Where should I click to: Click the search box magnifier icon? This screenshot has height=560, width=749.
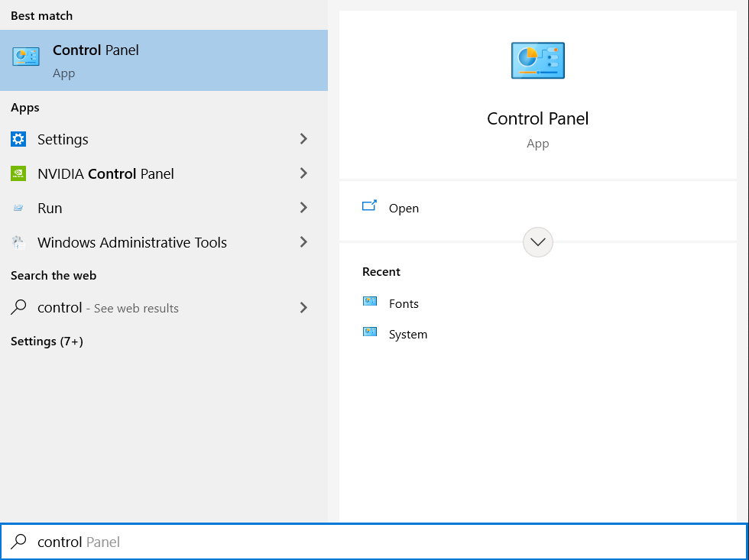pos(18,542)
